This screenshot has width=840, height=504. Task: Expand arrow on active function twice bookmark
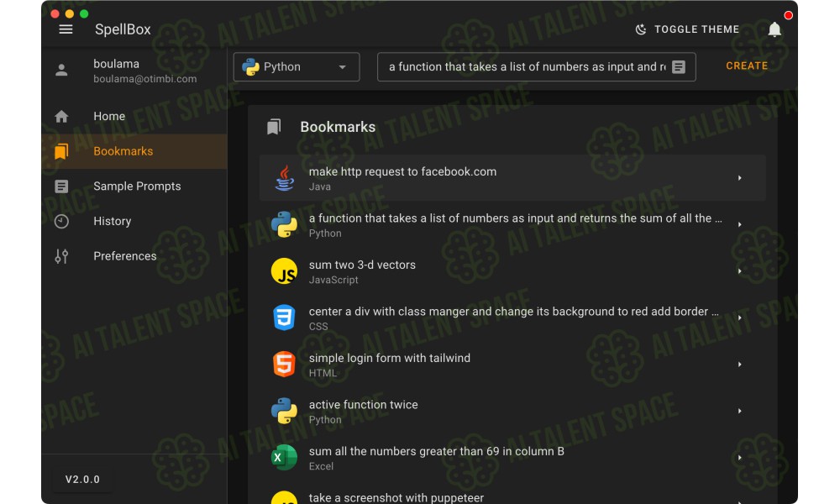coord(739,411)
